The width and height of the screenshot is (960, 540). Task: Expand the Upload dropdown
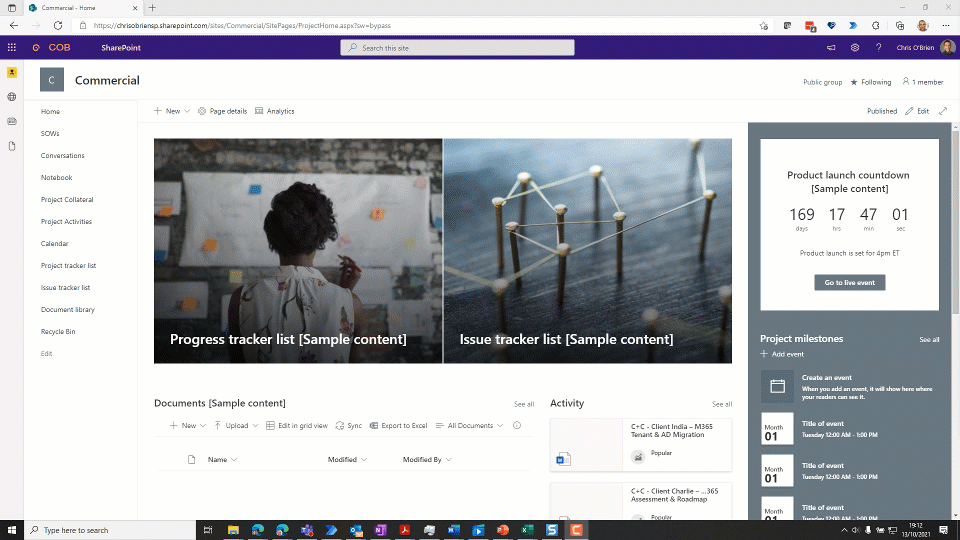pyautogui.click(x=236, y=426)
